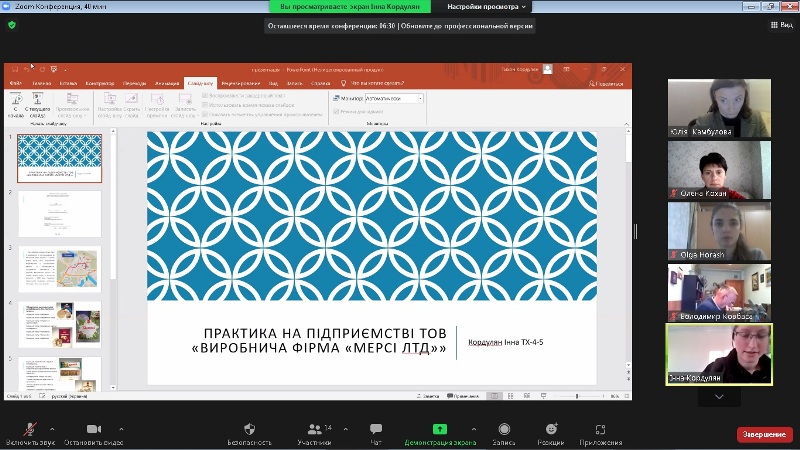The height and width of the screenshot is (450, 800).
Task: Open Конструктор ribbon tab
Action: point(100,83)
